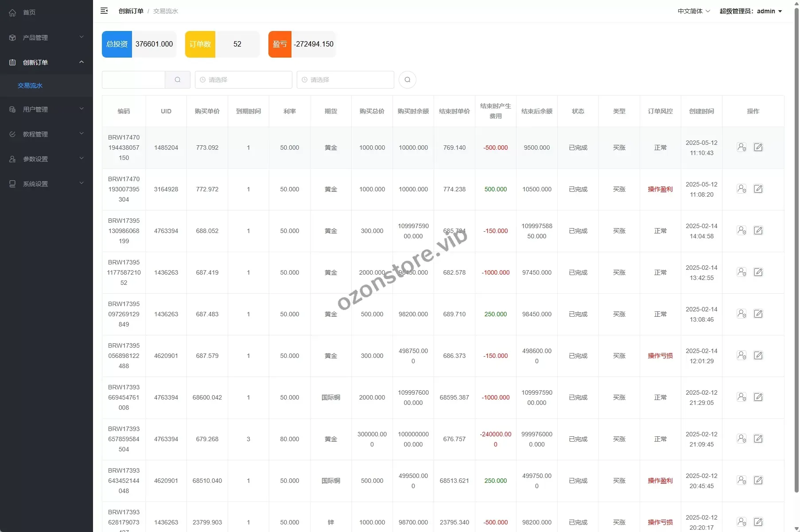Click user icon for order created 2025-02-12 20:45:45
The image size is (800, 532).
pos(741,481)
